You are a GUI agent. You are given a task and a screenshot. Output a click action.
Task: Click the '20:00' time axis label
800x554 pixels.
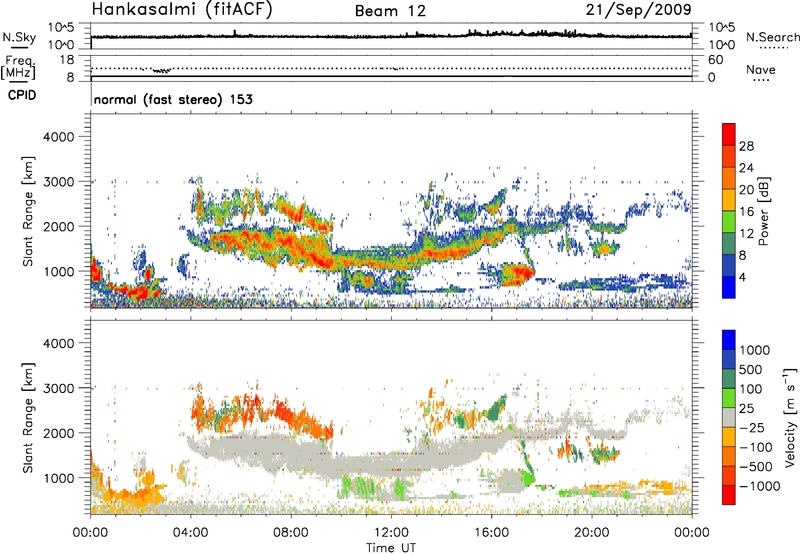[592, 533]
